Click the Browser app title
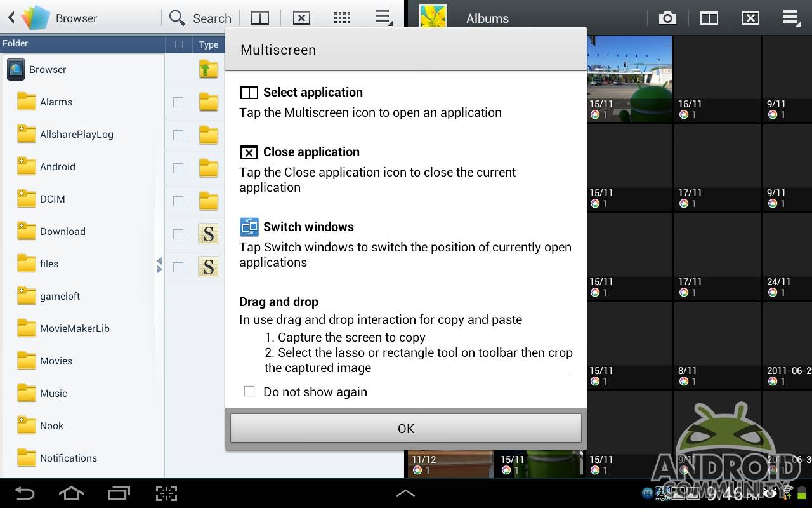The height and width of the screenshot is (508, 812). click(76, 18)
